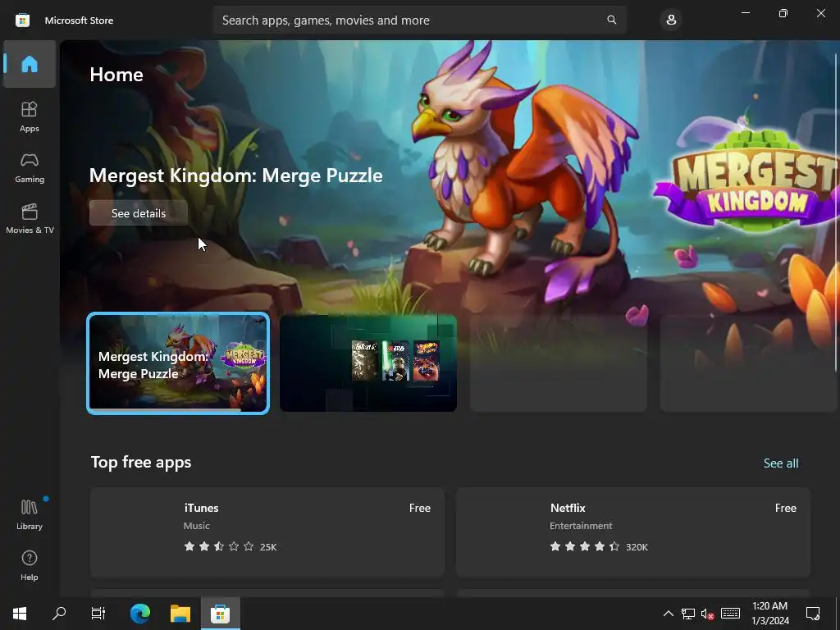
Task: Click Microsoft Store taskbar icon
Action: click(x=220, y=614)
